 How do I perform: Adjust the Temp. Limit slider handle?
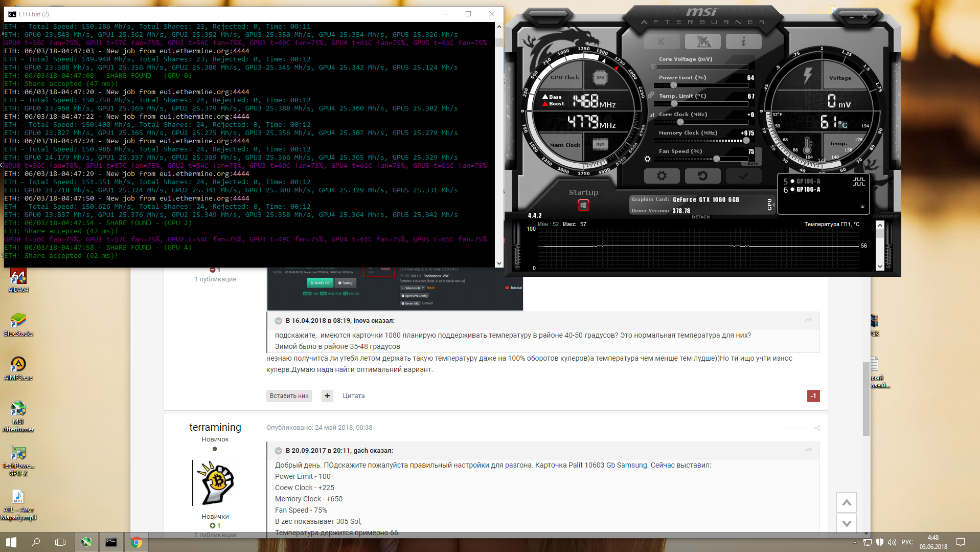point(674,104)
